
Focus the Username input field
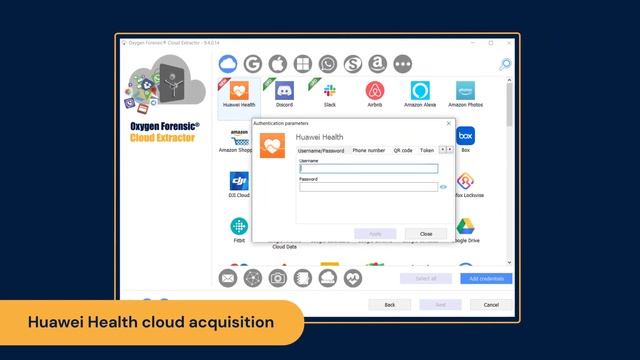[369, 169]
